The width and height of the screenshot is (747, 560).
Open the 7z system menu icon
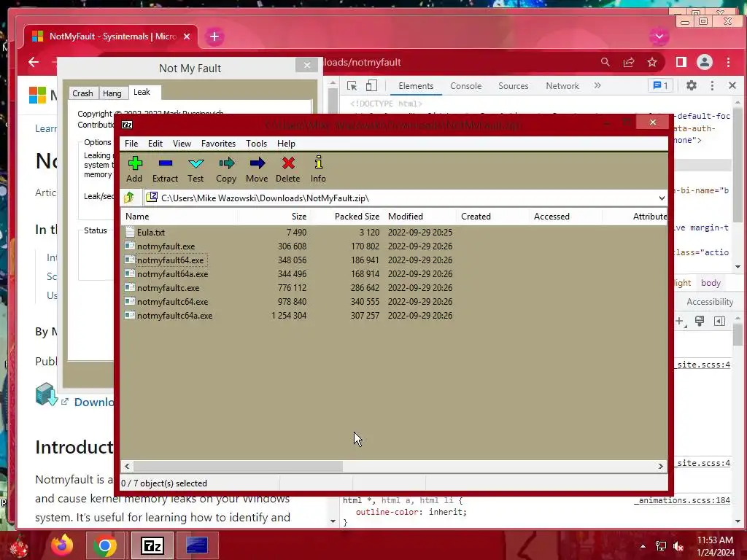tap(127, 125)
